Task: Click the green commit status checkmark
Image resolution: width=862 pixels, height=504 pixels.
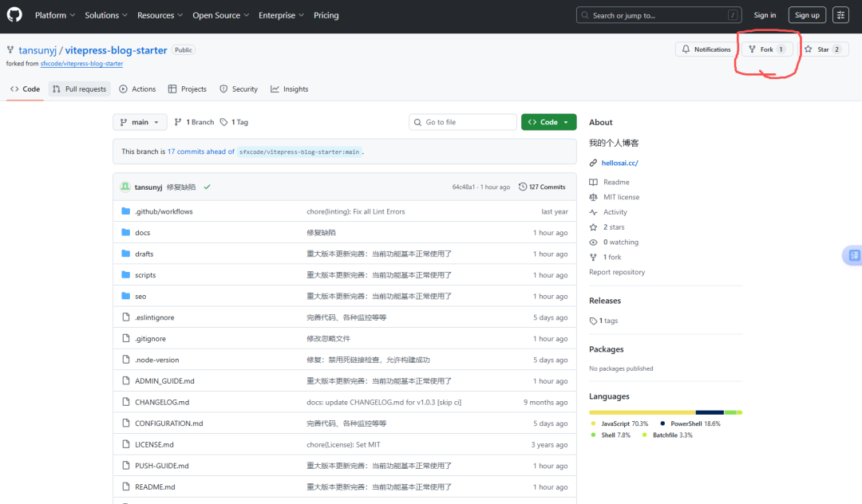Action: coord(207,187)
